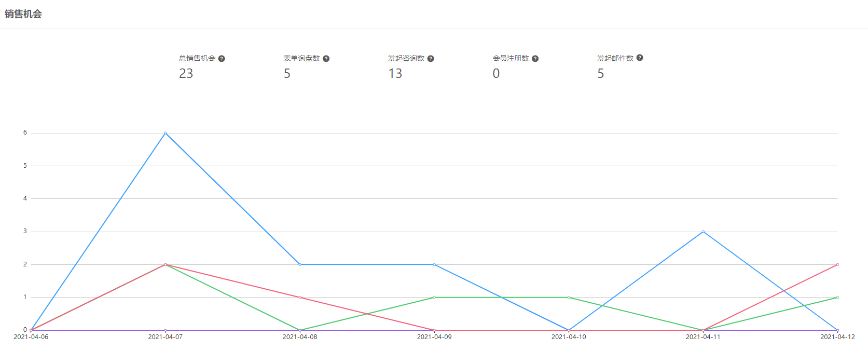Click the total sales opportunities value 23
Viewport: 868px width, 350px height.
(186, 74)
